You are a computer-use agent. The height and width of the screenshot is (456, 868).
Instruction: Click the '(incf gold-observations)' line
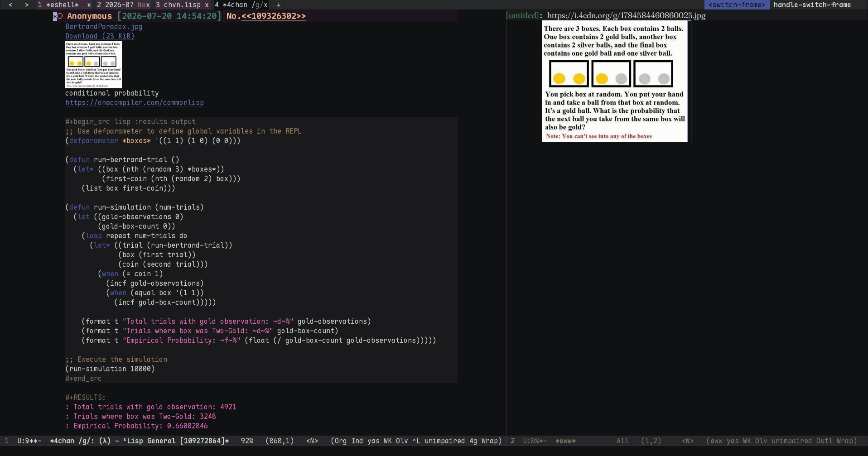point(155,283)
